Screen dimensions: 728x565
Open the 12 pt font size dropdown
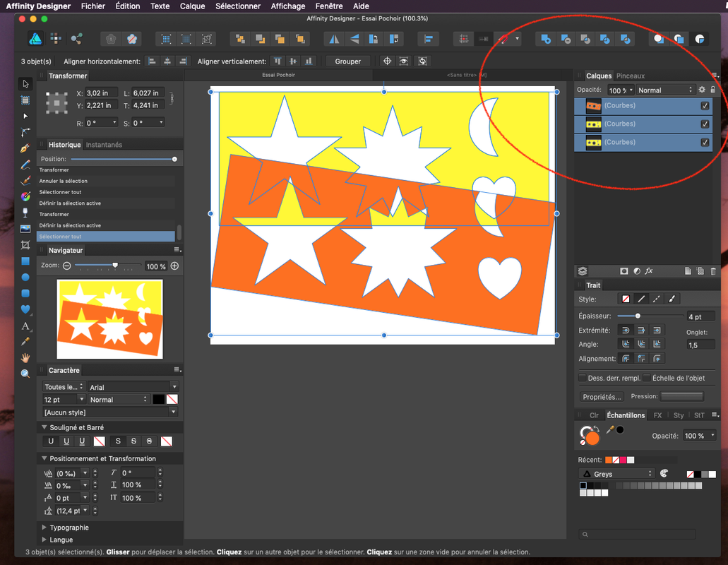click(x=64, y=399)
